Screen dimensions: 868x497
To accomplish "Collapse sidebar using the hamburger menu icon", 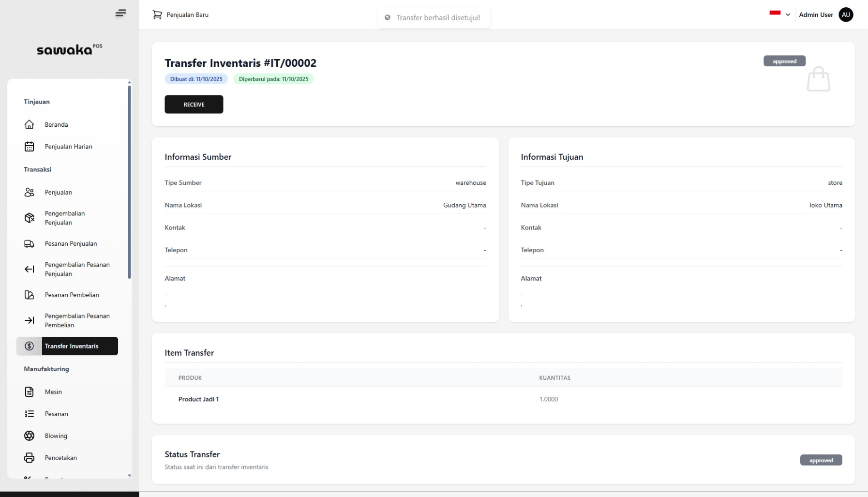I will pyautogui.click(x=120, y=13).
